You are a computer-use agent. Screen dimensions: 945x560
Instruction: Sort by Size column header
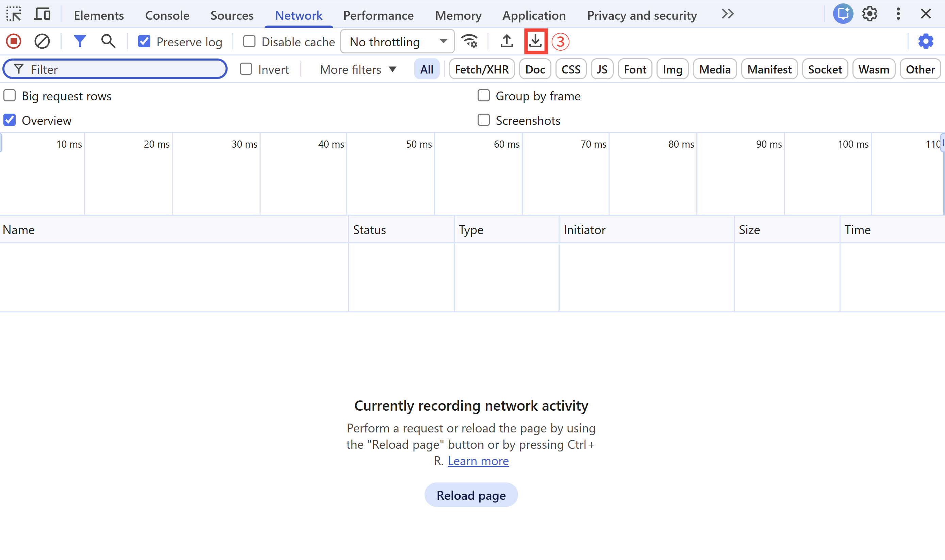coord(787,230)
